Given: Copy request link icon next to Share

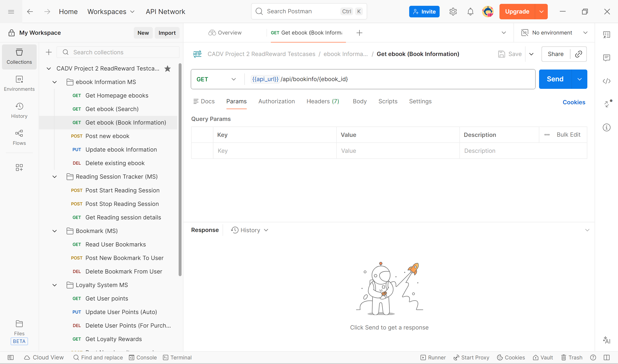Looking at the screenshot, I should coord(578,54).
